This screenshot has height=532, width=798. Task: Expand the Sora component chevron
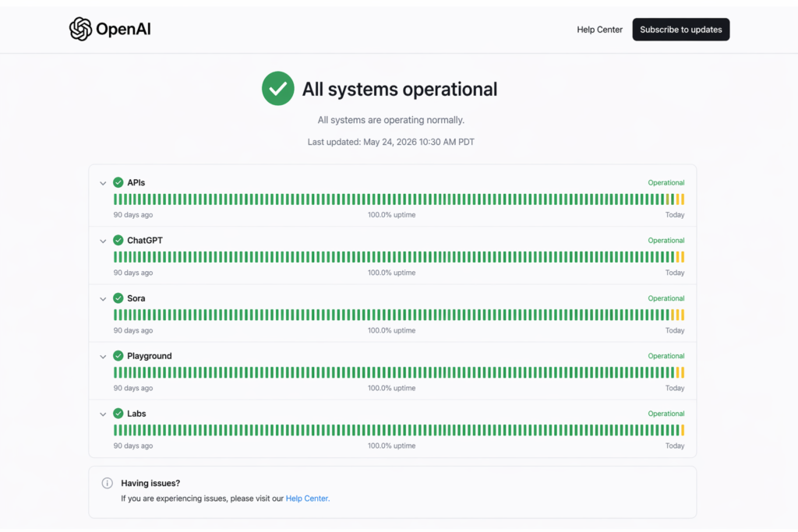click(x=103, y=298)
